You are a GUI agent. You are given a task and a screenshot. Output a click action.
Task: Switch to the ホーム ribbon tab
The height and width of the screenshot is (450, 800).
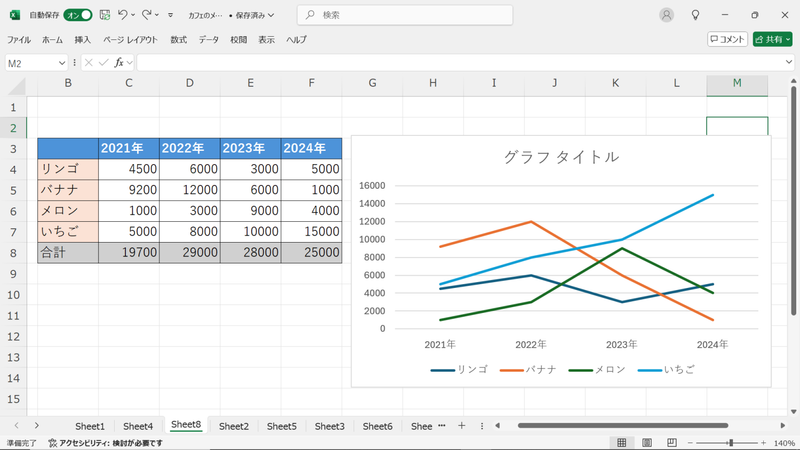tap(52, 39)
